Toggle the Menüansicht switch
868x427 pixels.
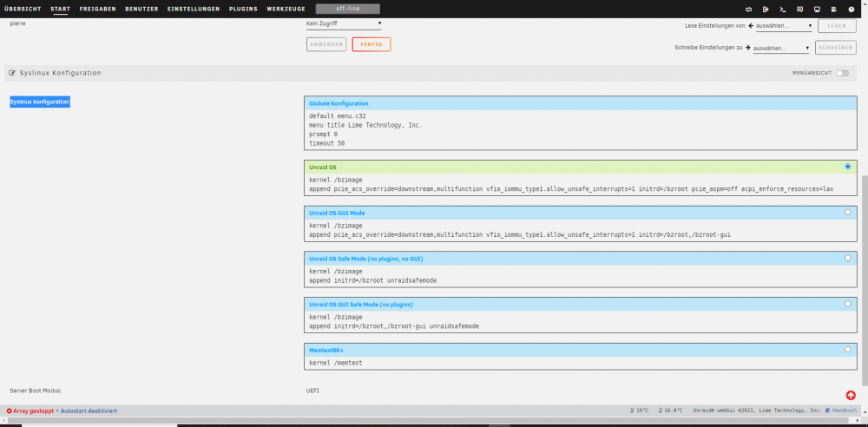(x=842, y=73)
